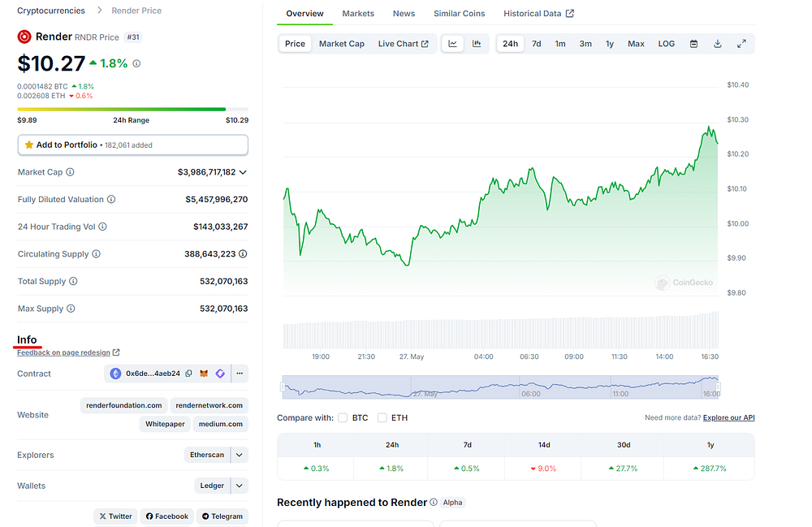Click the chart range navigator slider
The width and height of the screenshot is (812, 527).
tap(500, 387)
